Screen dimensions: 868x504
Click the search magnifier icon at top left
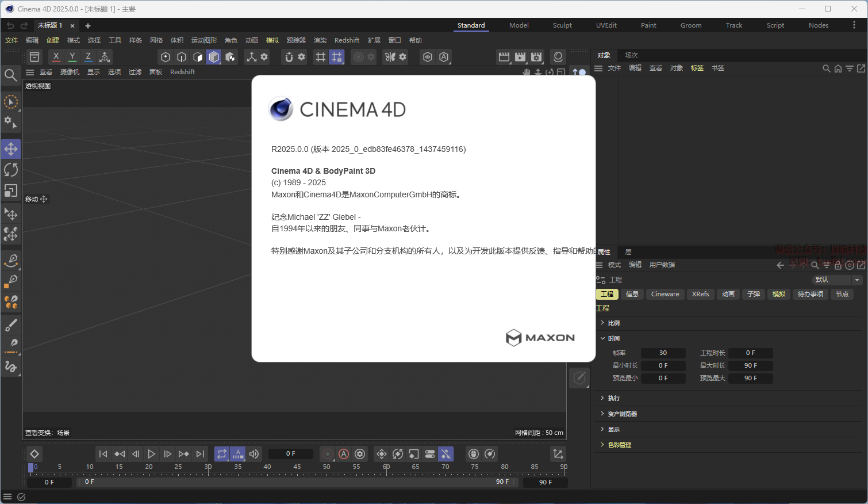[x=10, y=75]
